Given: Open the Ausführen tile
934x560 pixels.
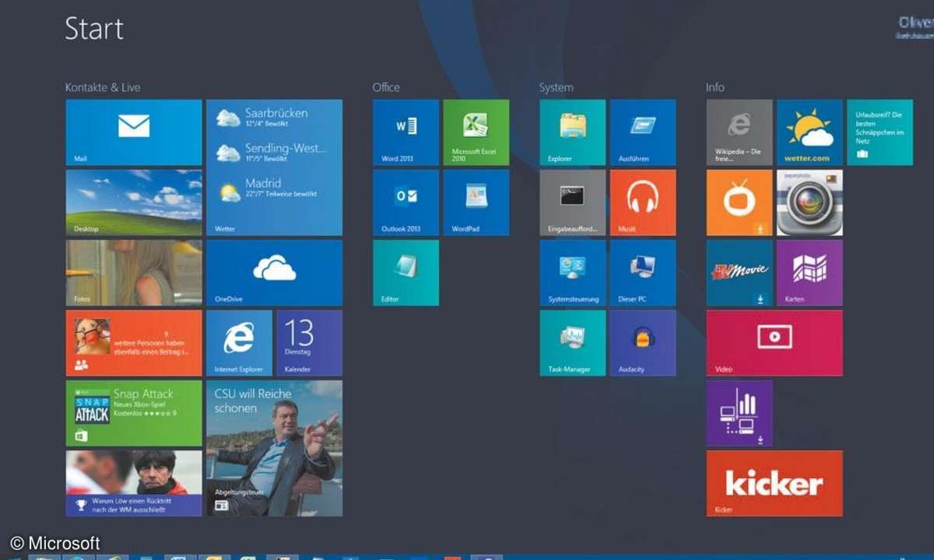Looking at the screenshot, I should tap(643, 132).
